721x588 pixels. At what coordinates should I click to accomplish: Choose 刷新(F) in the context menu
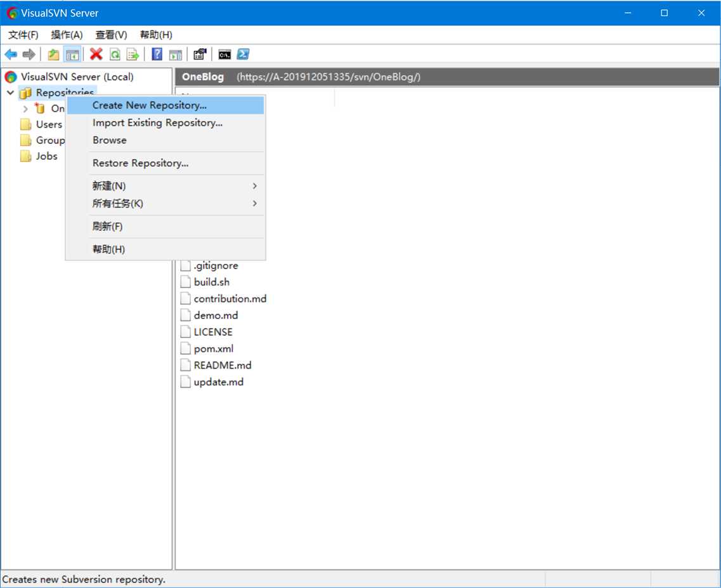[166, 226]
